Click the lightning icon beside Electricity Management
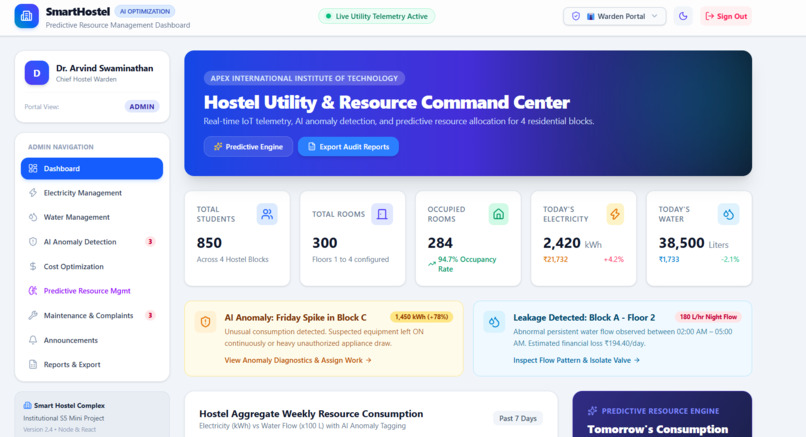This screenshot has width=806, height=437. tap(33, 193)
